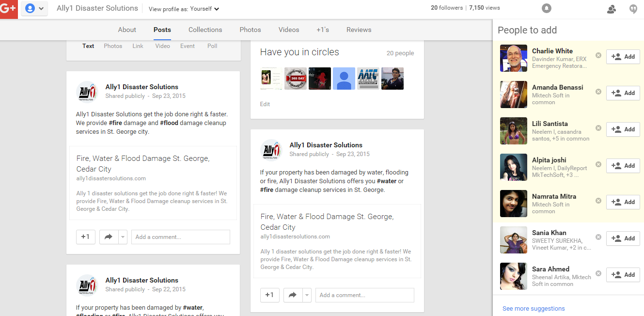Open the Collections tab
This screenshot has height=316, width=644.
[205, 30]
